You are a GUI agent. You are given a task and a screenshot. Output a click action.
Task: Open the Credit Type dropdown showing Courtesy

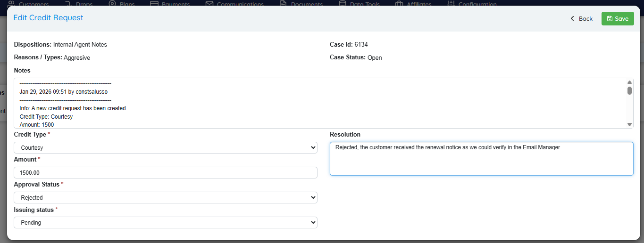pos(165,148)
